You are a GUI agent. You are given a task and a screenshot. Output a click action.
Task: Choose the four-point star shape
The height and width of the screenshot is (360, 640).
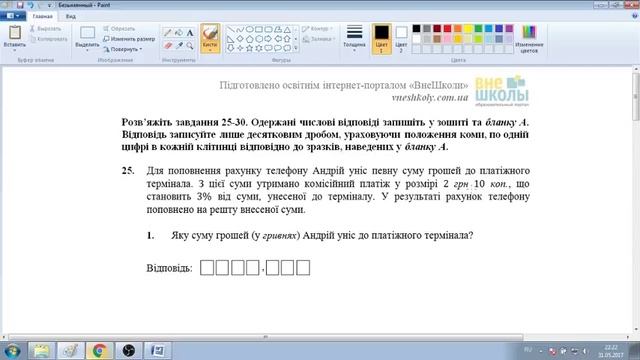(x=240, y=48)
